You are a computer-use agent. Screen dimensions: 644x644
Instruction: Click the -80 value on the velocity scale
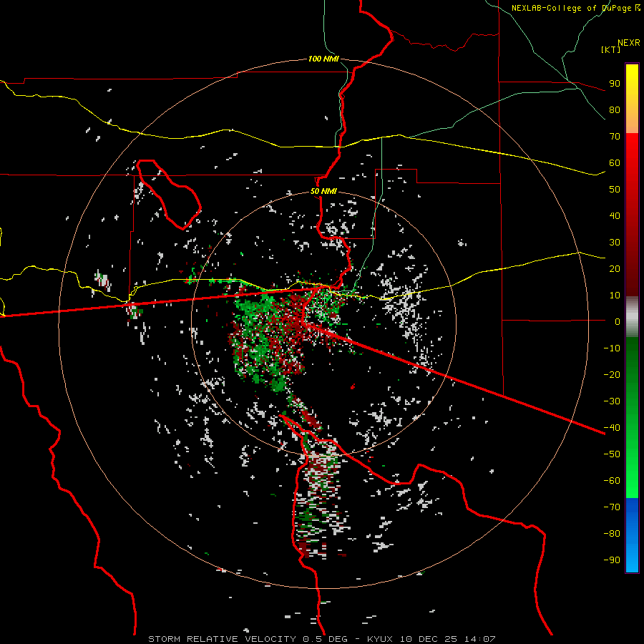[612, 534]
